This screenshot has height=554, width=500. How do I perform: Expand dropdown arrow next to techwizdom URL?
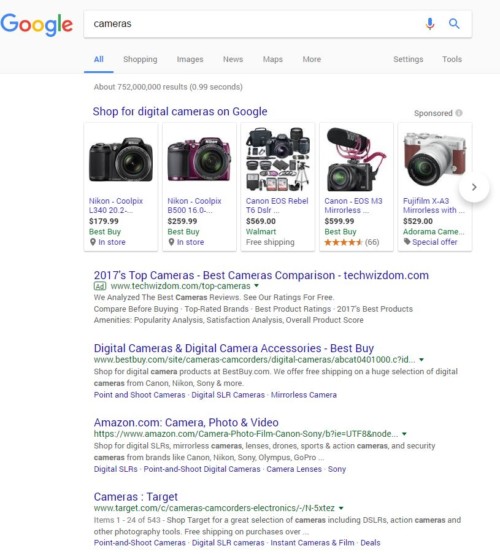[257, 285]
